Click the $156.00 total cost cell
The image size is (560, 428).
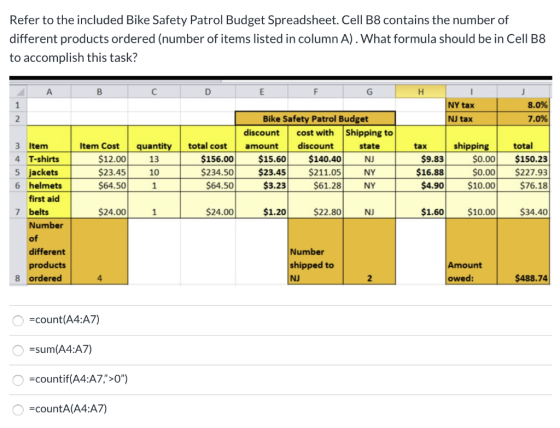[x=208, y=159]
